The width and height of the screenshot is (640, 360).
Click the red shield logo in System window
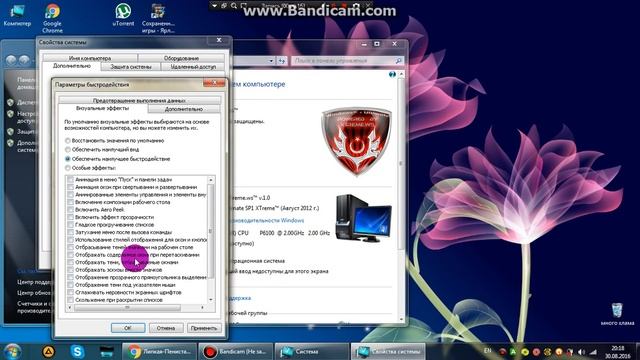pos(356,142)
